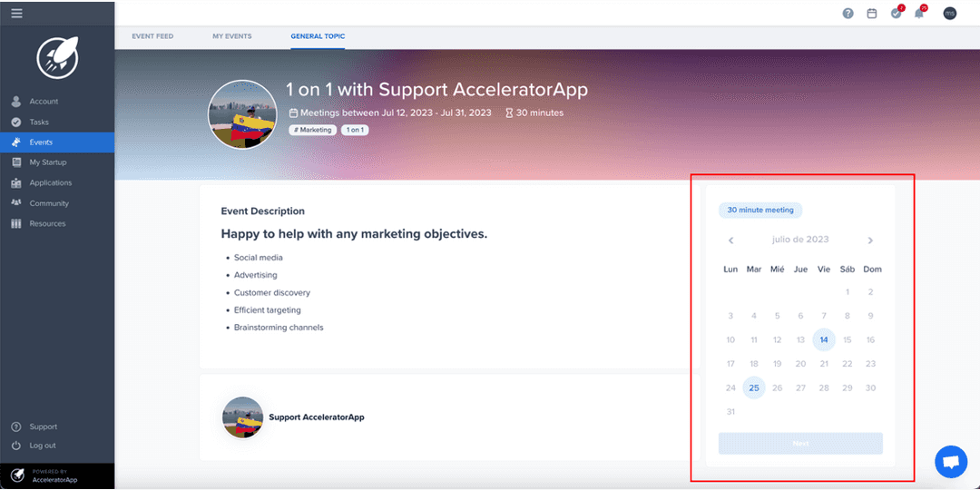Open tasks checkmark icon with badge
Image resolution: width=980 pixels, height=490 pixels.
click(897, 12)
